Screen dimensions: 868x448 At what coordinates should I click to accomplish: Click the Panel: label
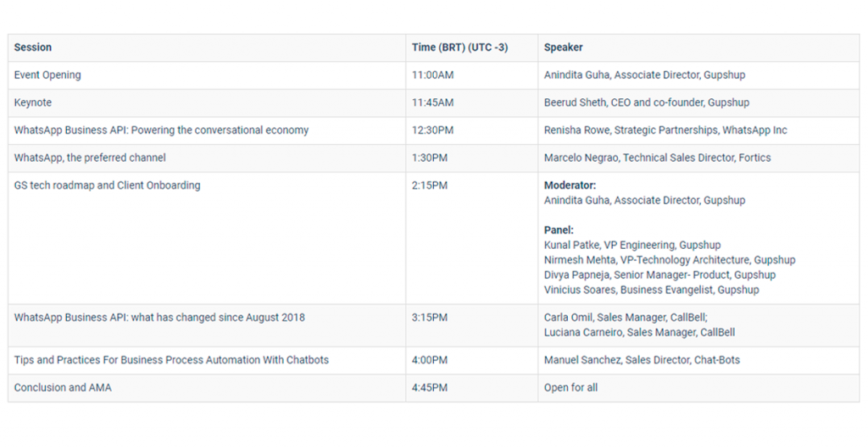(559, 230)
